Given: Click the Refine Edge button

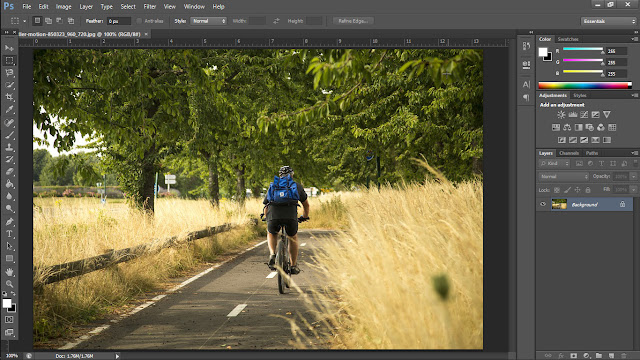Looking at the screenshot, I should (353, 21).
